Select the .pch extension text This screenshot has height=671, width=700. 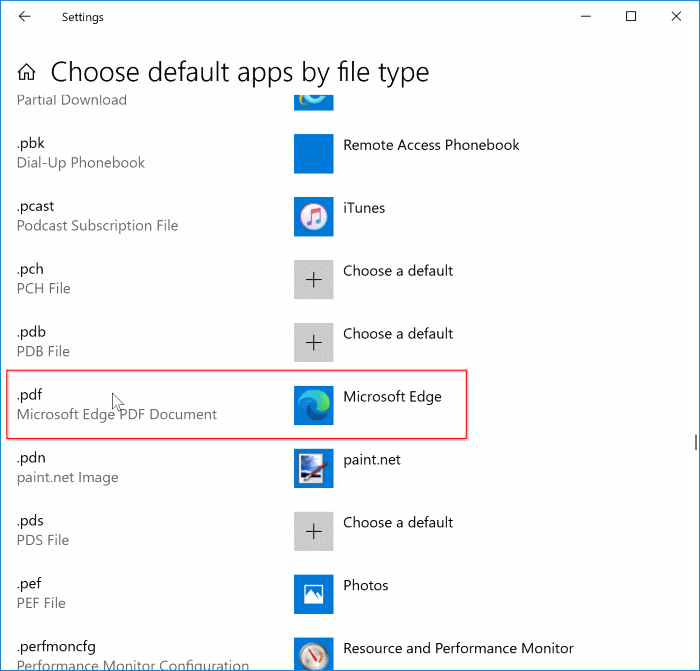tap(30, 269)
